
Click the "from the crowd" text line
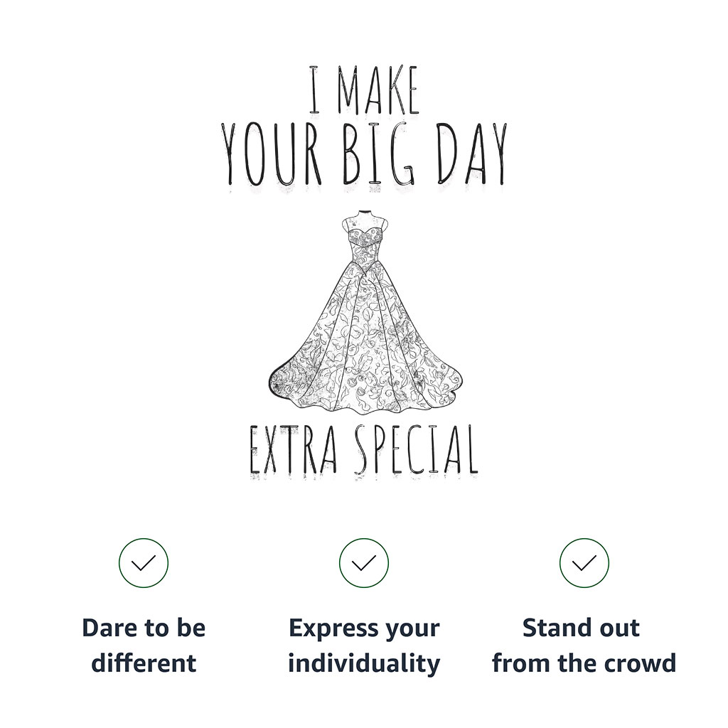point(584,663)
